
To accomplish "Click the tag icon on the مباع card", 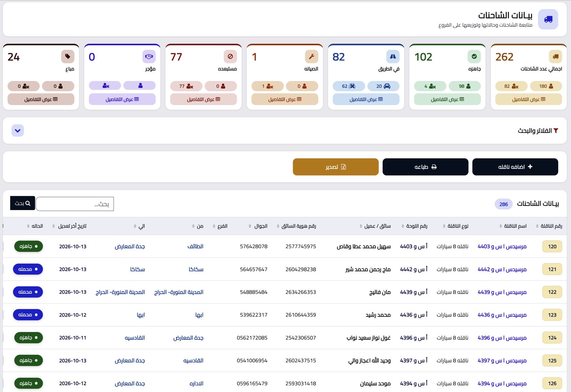I will point(67,56).
